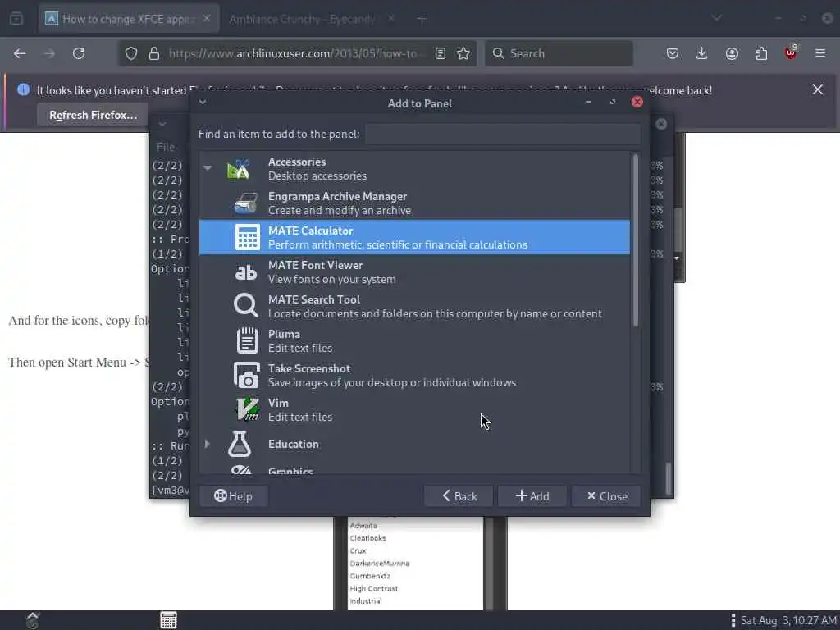Open the menu icon in bottom-left panel
Screen dimensions: 840x630
coord(33,620)
